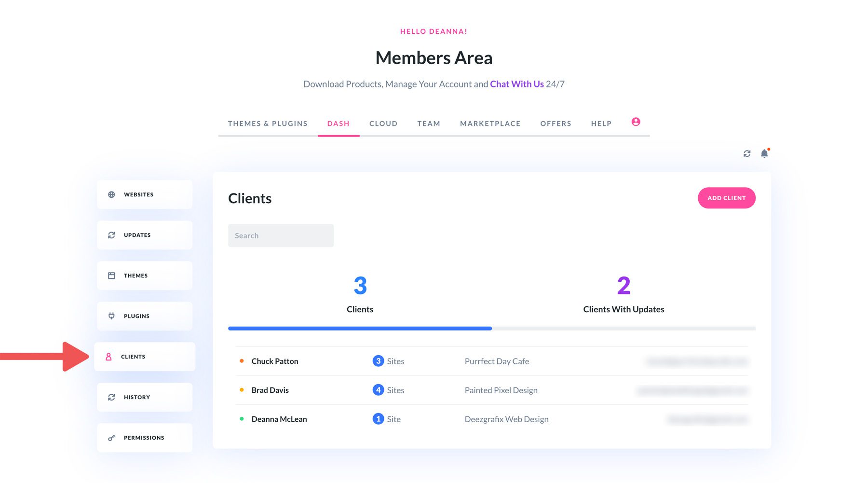Open the pink account profile icon
Viewport: 868px width, 483px height.
click(636, 122)
